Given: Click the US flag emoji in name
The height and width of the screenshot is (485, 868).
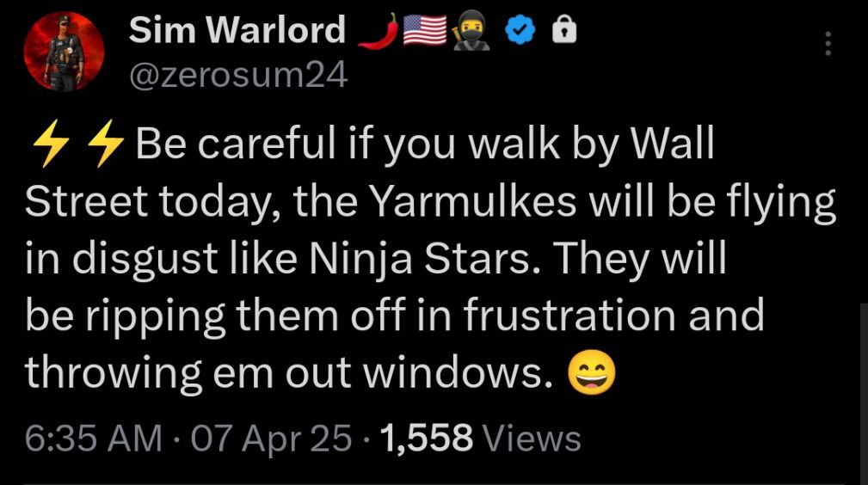Looking at the screenshot, I should (425, 30).
